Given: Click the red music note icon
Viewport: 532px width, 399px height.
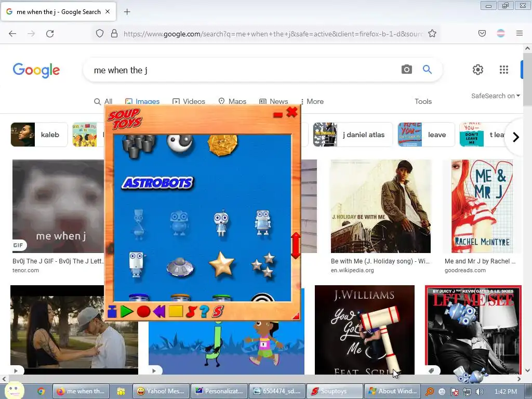Looking at the screenshot, I should click(191, 312).
